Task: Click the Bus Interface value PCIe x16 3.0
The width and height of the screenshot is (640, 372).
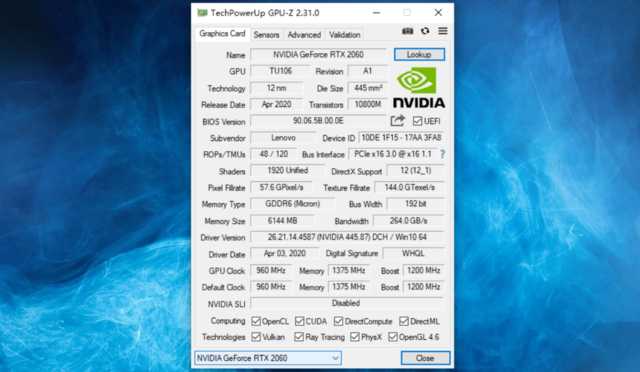Action: point(393,154)
